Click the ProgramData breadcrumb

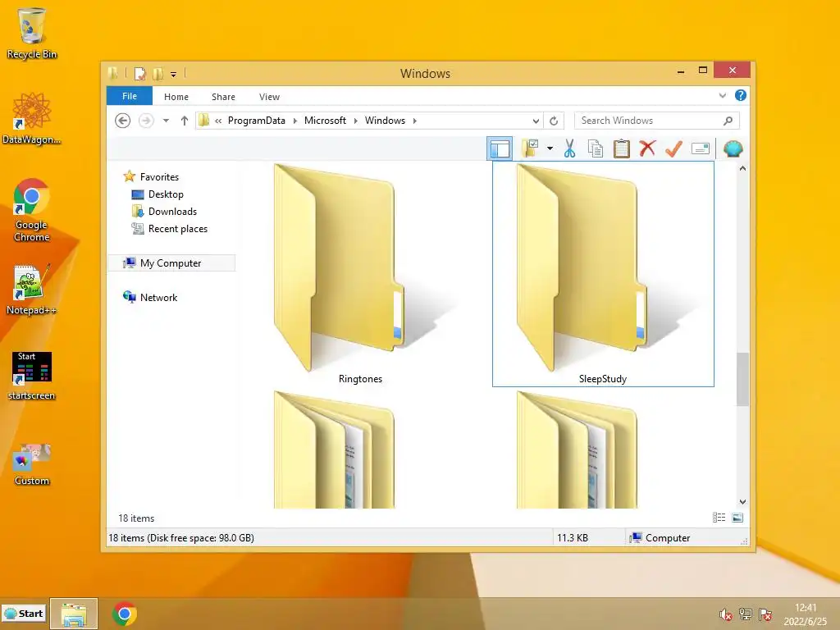[x=257, y=121]
